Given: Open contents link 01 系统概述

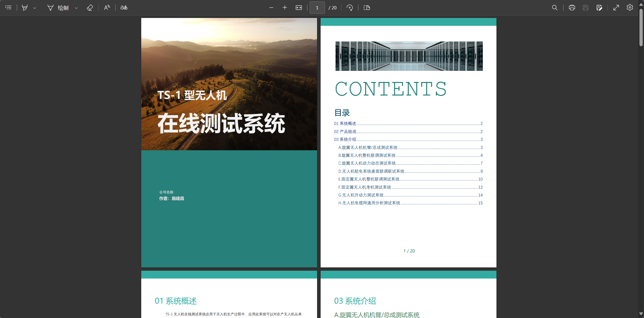Looking at the screenshot, I should pos(345,123).
